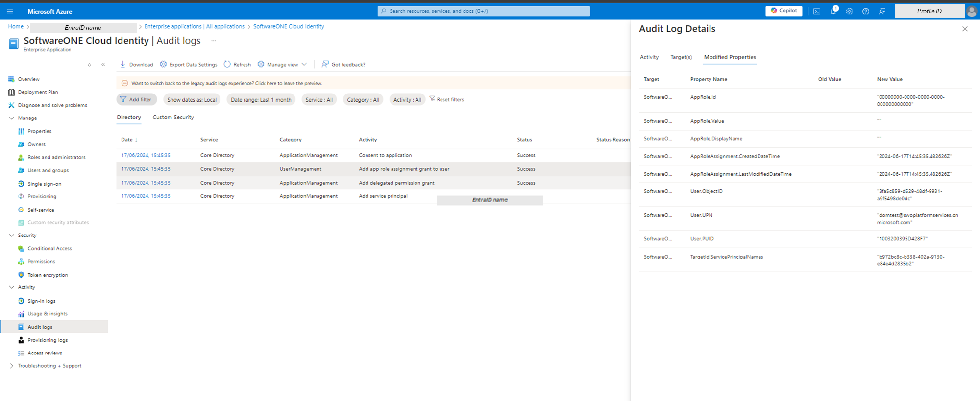Viewport: 980px width, 401px height.
Task: Switch to the Custom Security tab
Action: pos(173,118)
